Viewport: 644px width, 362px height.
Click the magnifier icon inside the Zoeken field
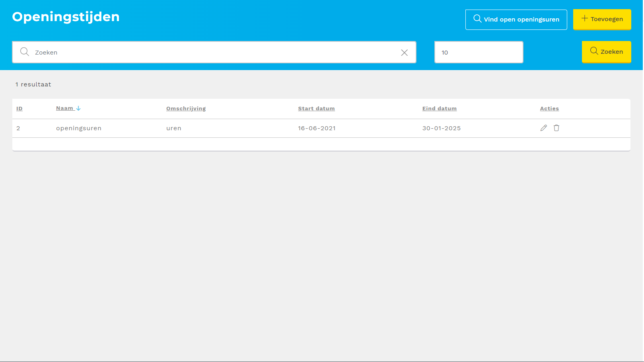click(25, 52)
